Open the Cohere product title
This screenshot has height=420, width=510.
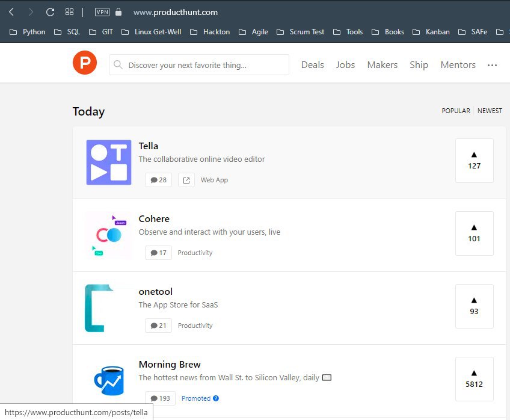tap(154, 219)
